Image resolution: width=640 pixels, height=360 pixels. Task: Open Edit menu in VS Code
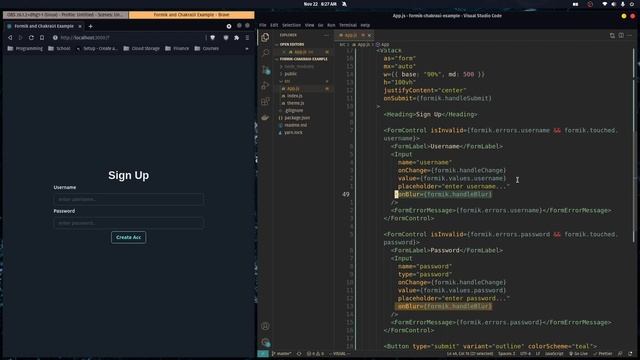274,25
